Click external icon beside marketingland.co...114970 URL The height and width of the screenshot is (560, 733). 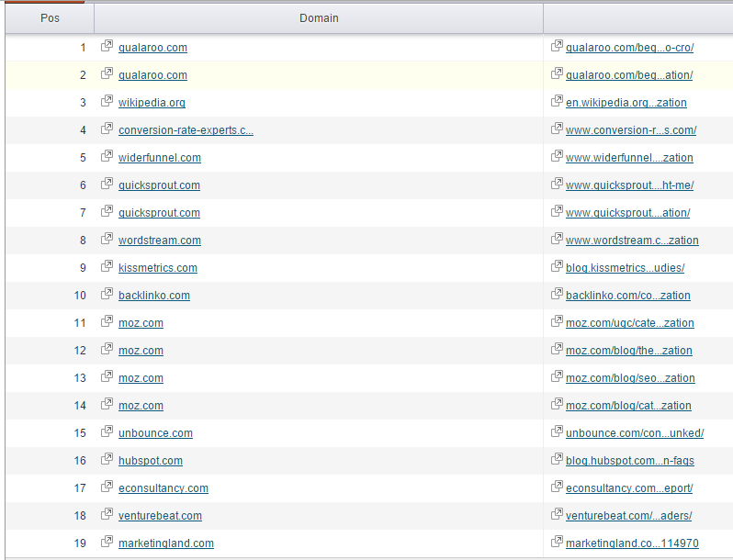tap(557, 542)
